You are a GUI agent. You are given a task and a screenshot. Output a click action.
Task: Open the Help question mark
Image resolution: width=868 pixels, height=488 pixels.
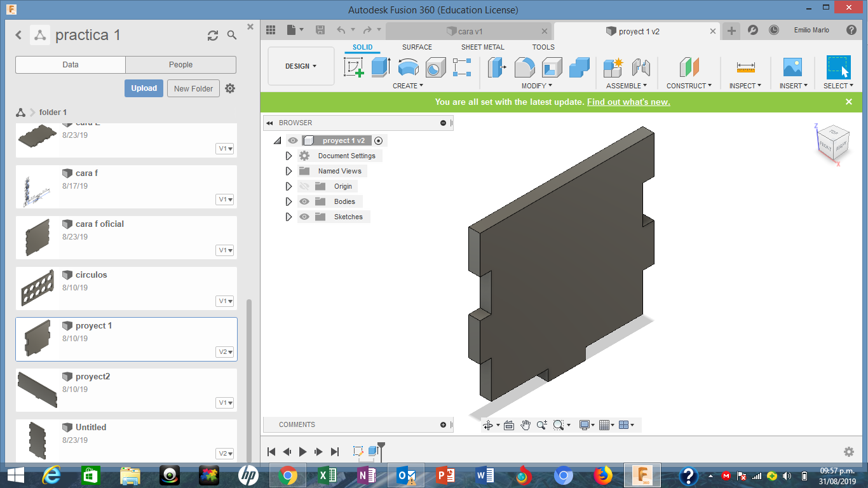tap(851, 30)
